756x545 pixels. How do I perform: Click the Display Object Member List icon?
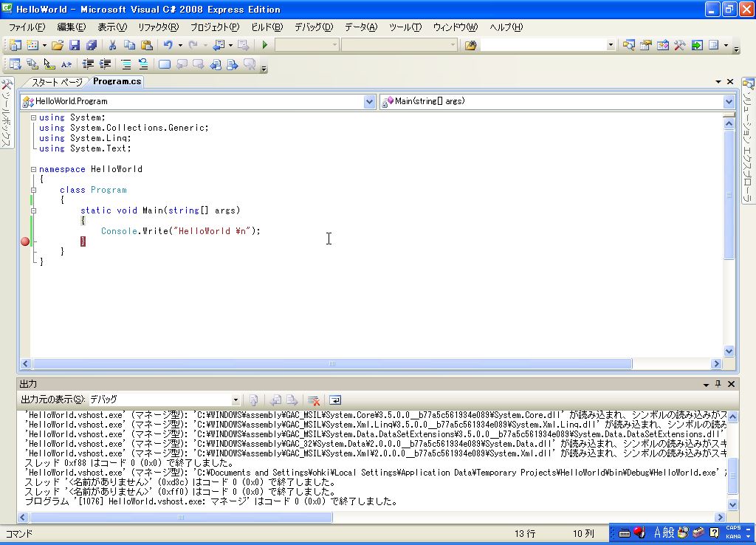pyautogui.click(x=15, y=64)
